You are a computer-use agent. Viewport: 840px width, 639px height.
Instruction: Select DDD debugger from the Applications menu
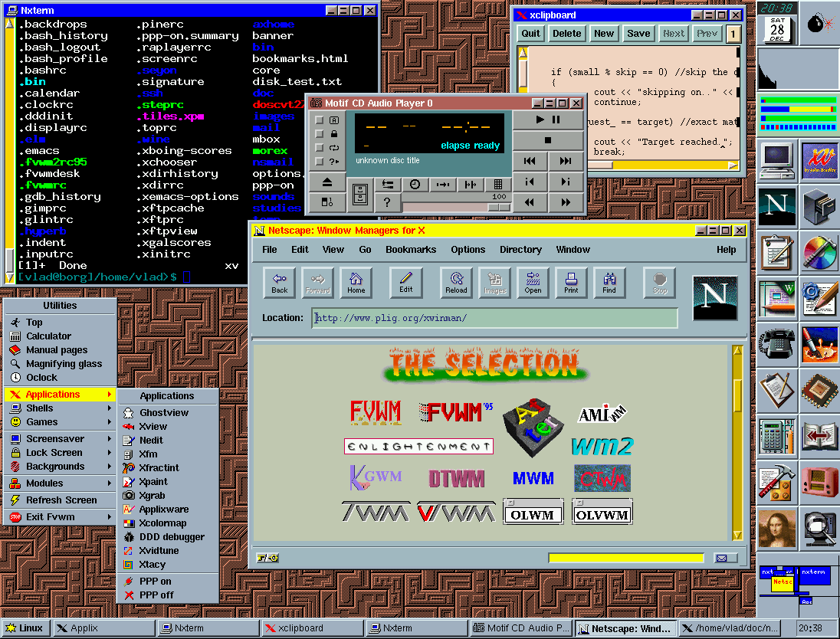[168, 536]
